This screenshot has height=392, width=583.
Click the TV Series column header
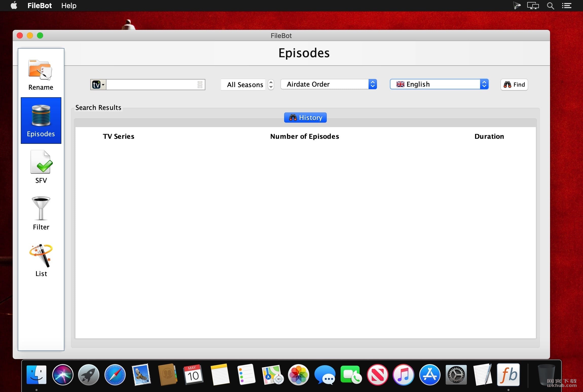[119, 136]
